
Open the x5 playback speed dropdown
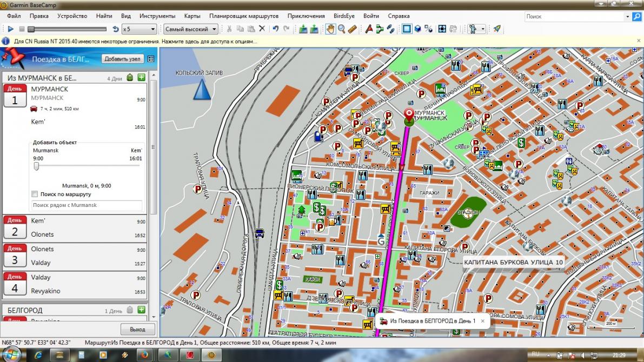click(x=139, y=29)
